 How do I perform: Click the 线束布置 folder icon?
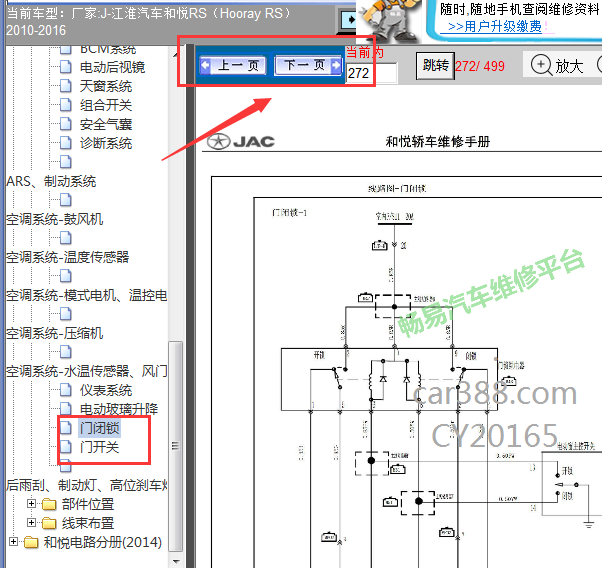click(x=49, y=523)
